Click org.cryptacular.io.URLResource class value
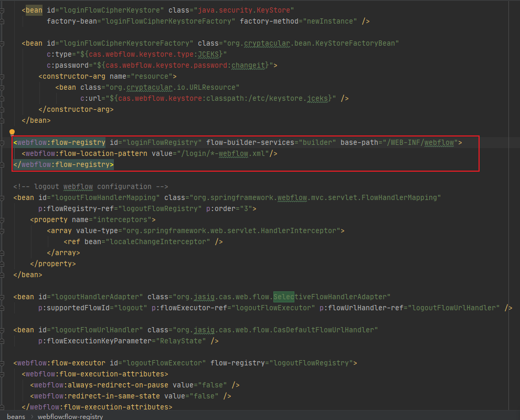 pos(173,88)
